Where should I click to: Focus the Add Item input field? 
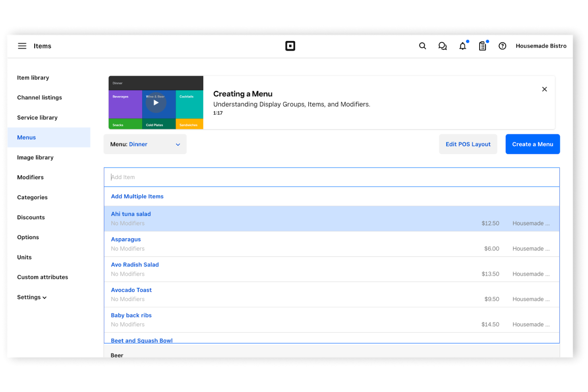click(331, 177)
